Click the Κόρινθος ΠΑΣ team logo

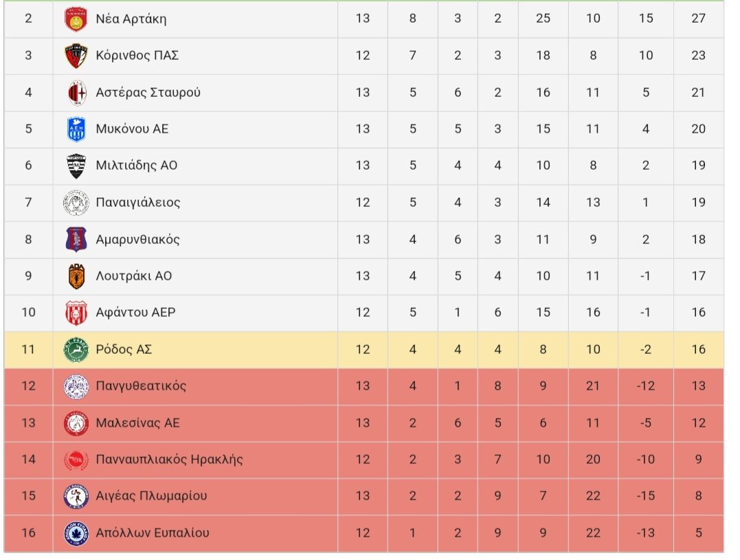click(x=76, y=56)
